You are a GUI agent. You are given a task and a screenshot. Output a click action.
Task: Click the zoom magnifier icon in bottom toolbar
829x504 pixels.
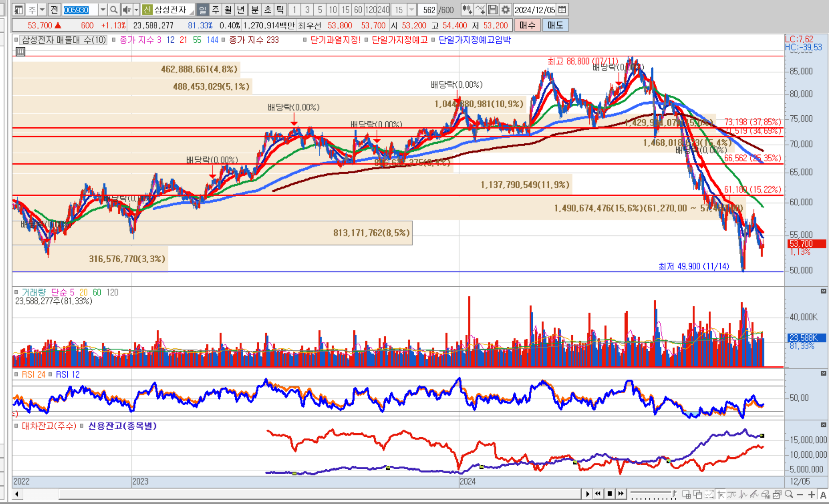[789, 494]
